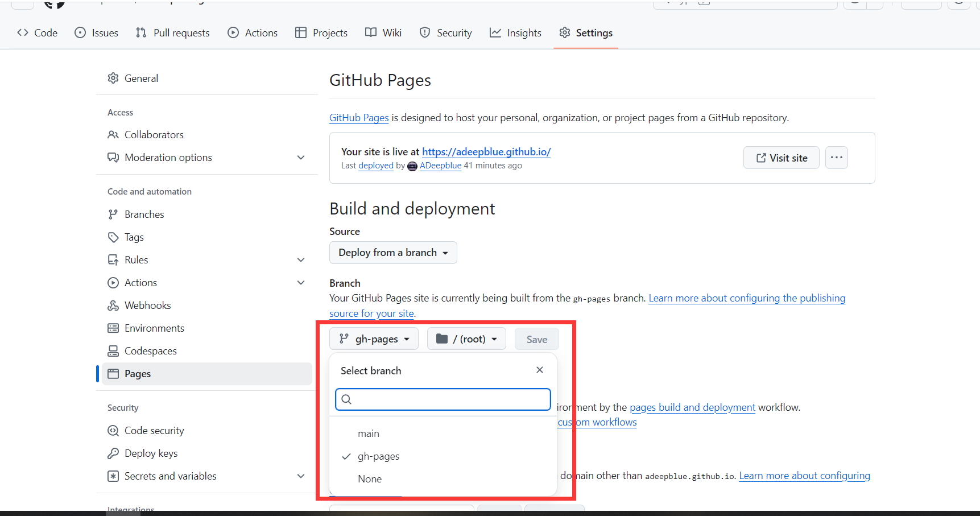Select the main branch option
The width and height of the screenshot is (980, 516).
[443, 434]
